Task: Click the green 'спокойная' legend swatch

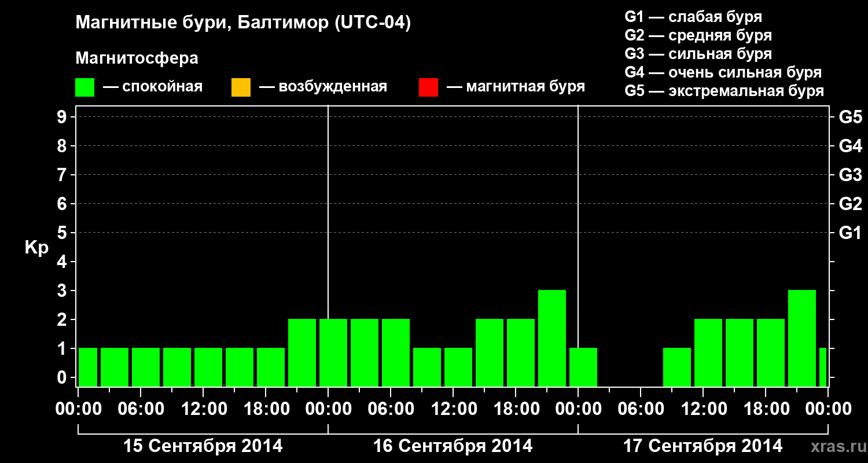Action: click(x=85, y=87)
